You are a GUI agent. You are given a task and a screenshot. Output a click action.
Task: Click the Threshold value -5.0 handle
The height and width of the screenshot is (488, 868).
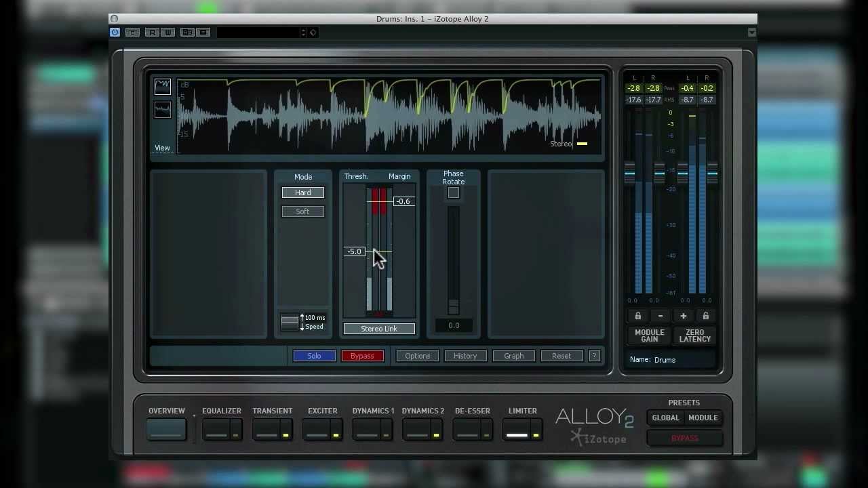point(355,251)
